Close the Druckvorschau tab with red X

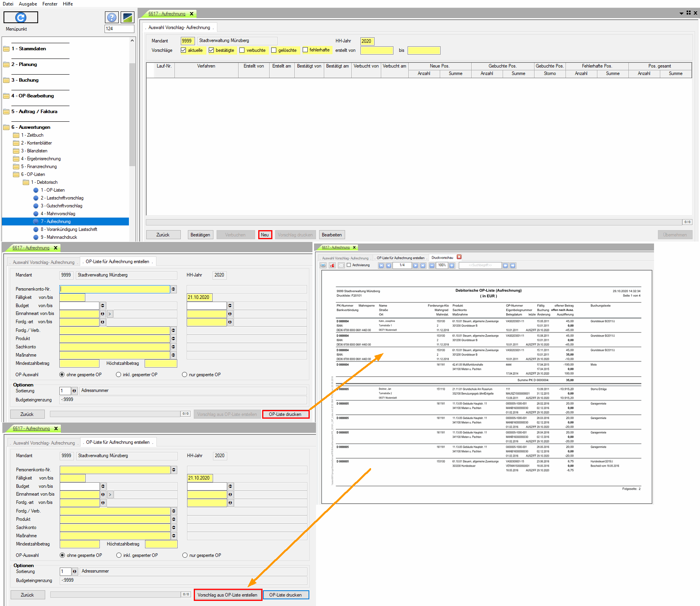point(459,257)
